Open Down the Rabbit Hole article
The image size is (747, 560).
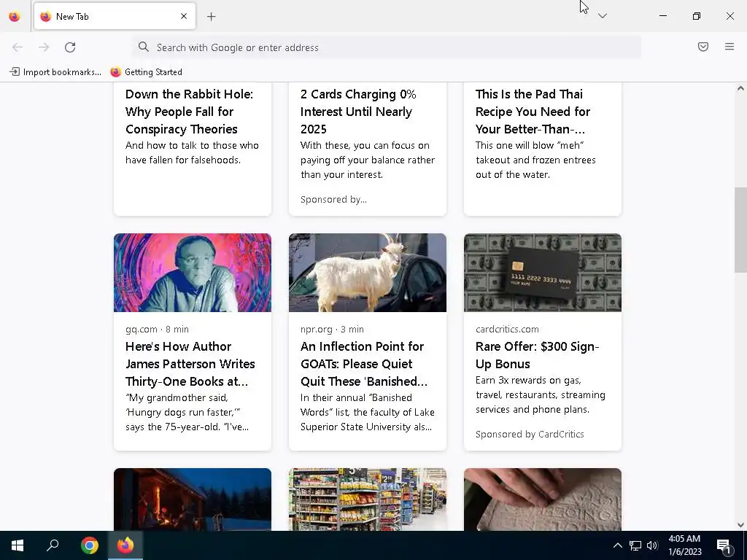click(x=189, y=112)
